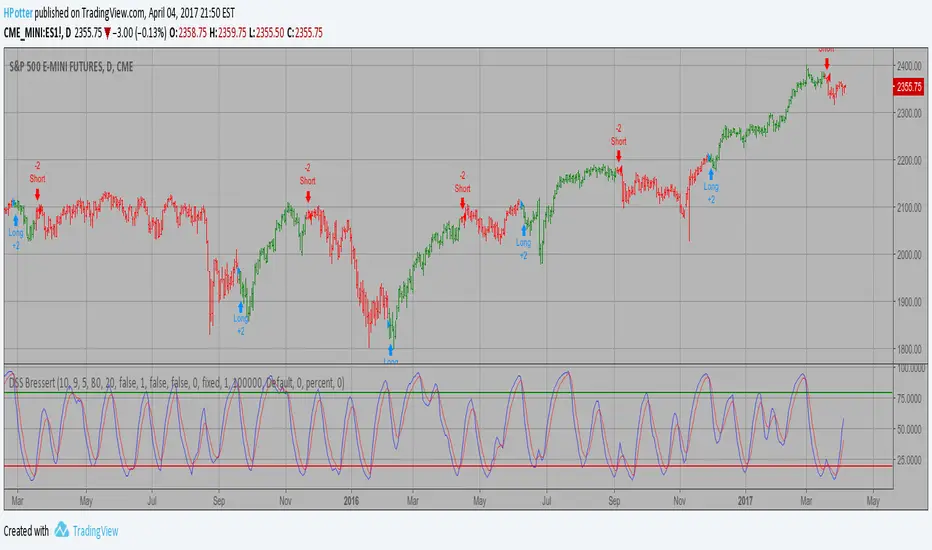Click the 1900.00 price axis label
This screenshot has height=550, width=932.
coord(909,301)
